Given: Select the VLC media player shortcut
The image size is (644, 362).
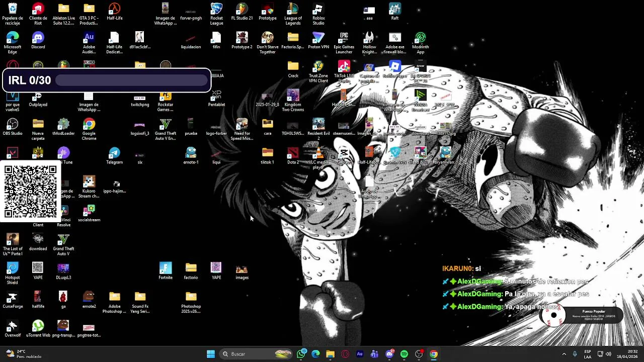Looking at the screenshot, I should 318,158.
